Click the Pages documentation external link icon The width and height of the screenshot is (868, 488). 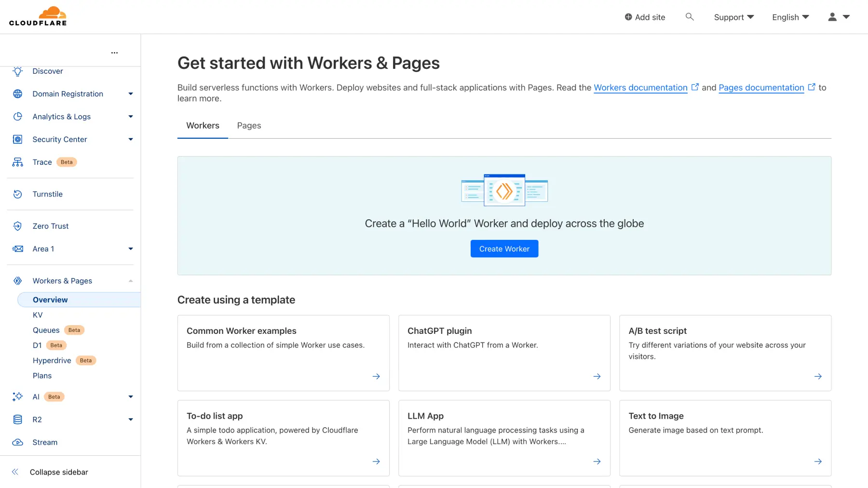(812, 87)
